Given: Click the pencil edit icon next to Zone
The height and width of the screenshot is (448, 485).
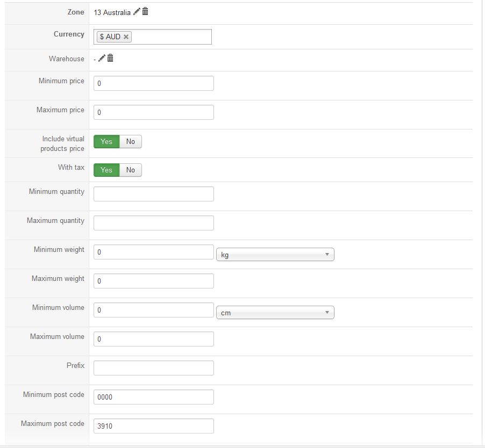Looking at the screenshot, I should pos(137,12).
